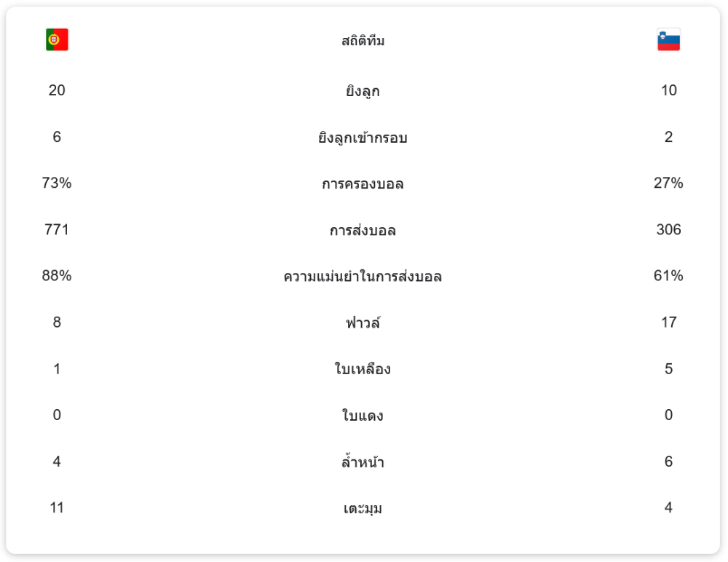Click Slovenia's 61% pass accuracy value
Image resolution: width=728 pixels, height=562 pixels.
pos(668,276)
